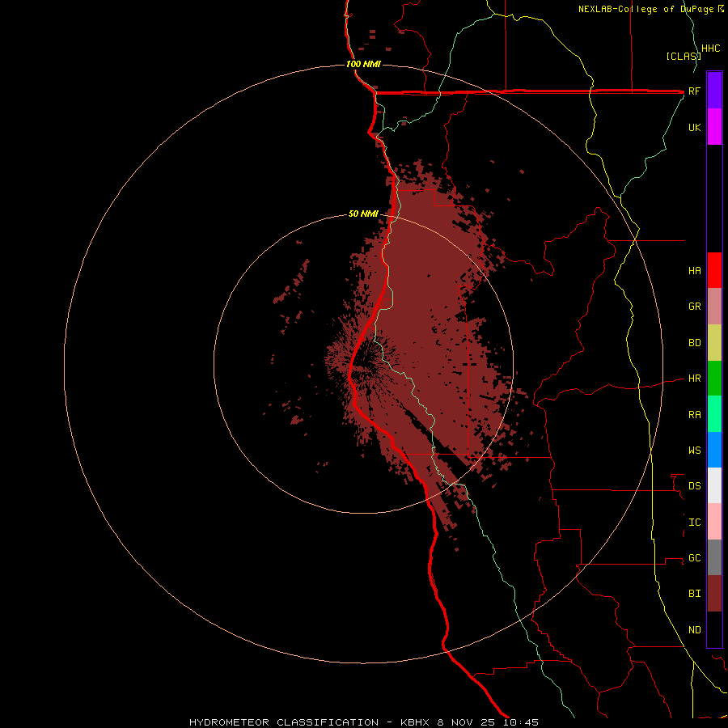Screen dimensions: 728x728
Task: Click the RA legend label text
Action: [695, 415]
